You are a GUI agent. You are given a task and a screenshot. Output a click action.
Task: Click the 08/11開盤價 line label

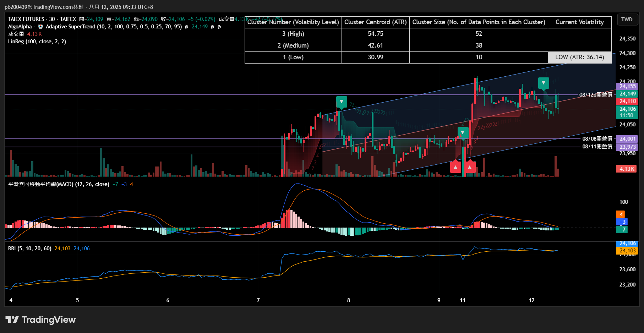pyautogui.click(x=597, y=147)
